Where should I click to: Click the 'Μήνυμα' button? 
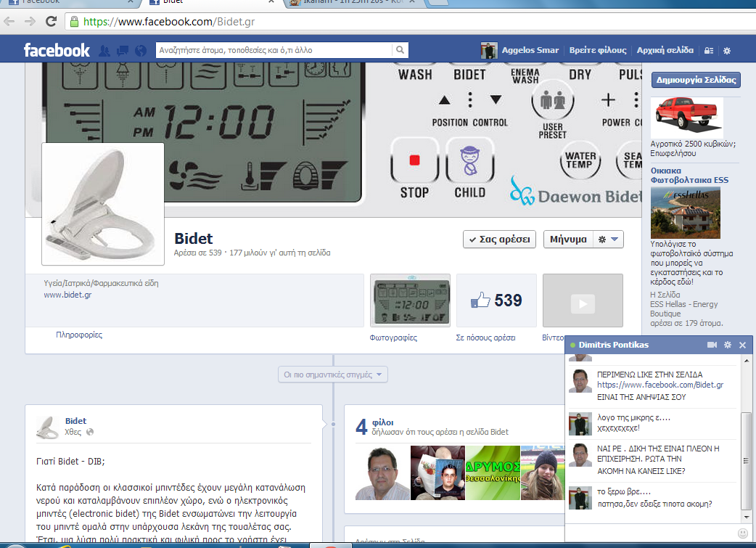click(568, 239)
